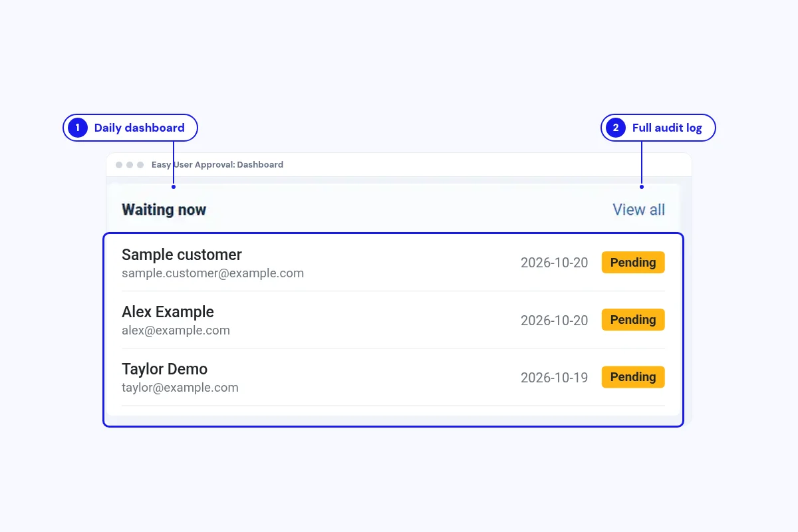Click the Full audit log callout label
The image size is (798, 532).
point(667,128)
